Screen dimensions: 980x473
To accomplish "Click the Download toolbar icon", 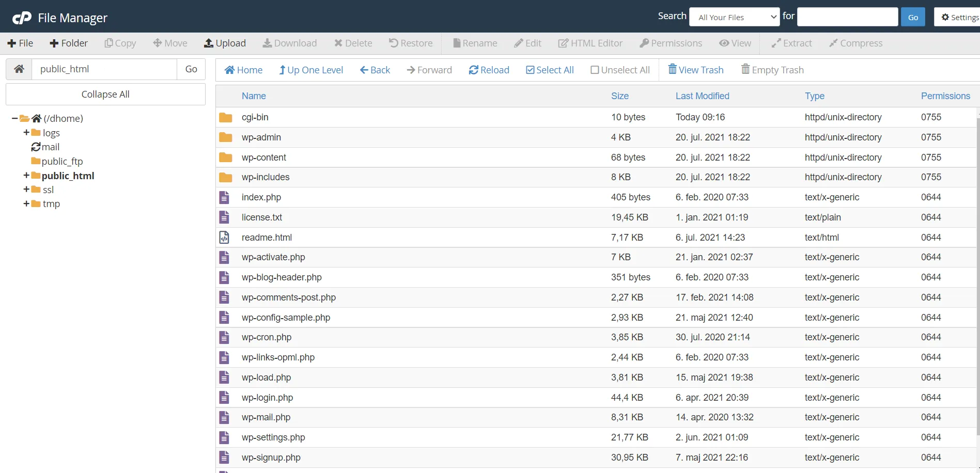I will pyautogui.click(x=290, y=43).
